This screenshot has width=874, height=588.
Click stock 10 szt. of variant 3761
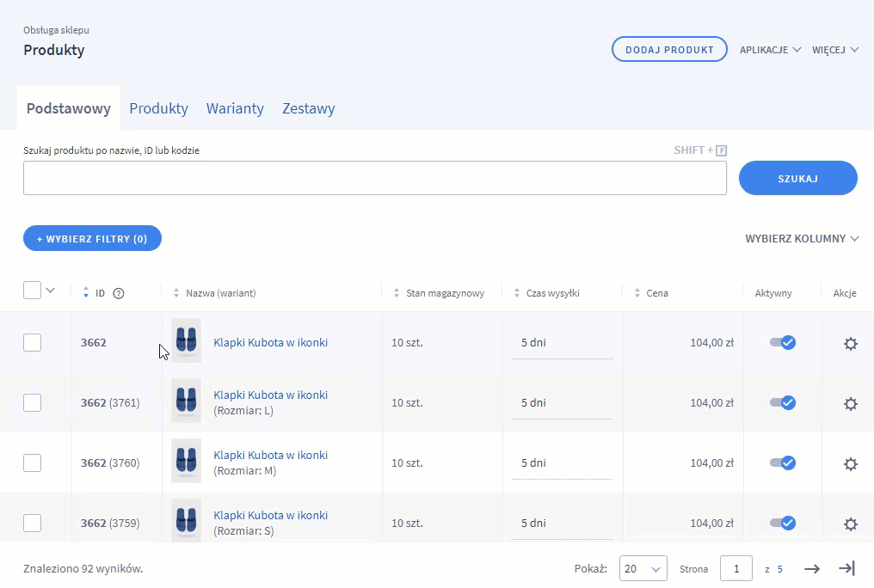coord(407,402)
